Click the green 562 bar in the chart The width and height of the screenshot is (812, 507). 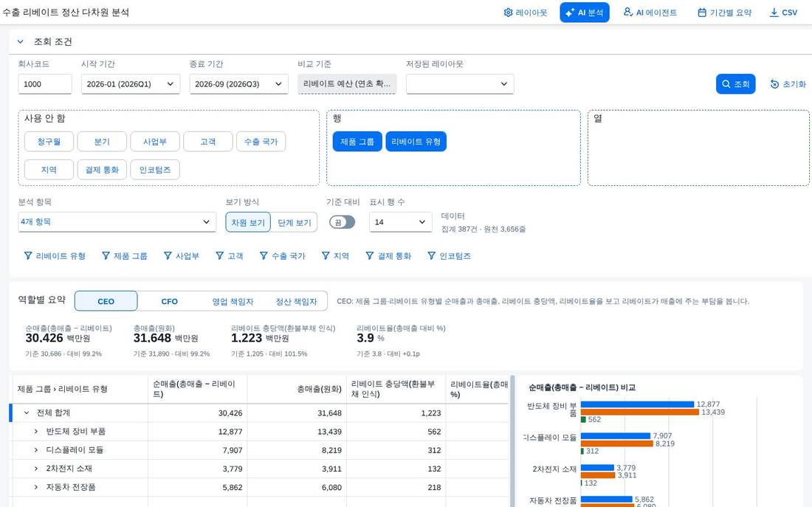click(583, 419)
